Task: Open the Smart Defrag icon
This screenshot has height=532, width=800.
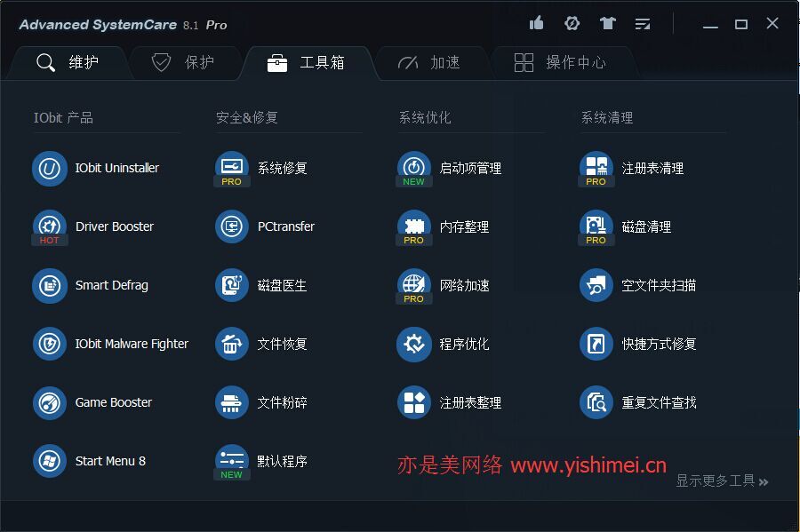Action: coord(50,285)
